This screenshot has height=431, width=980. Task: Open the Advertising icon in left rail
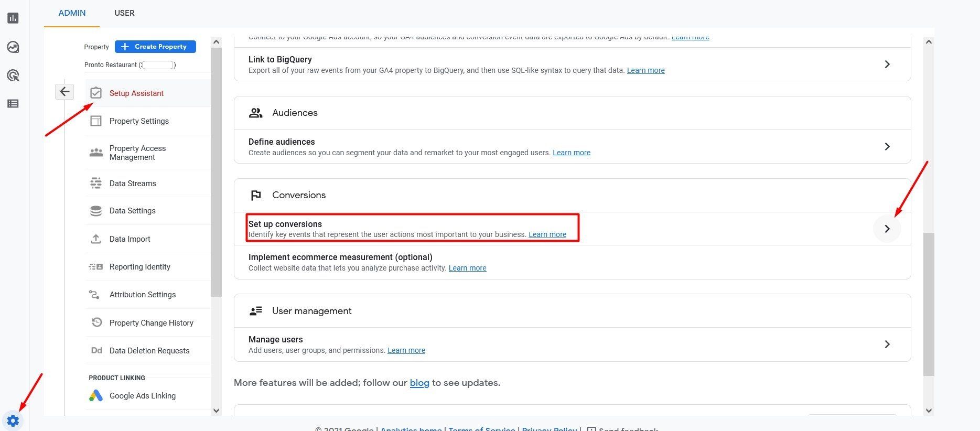click(13, 76)
